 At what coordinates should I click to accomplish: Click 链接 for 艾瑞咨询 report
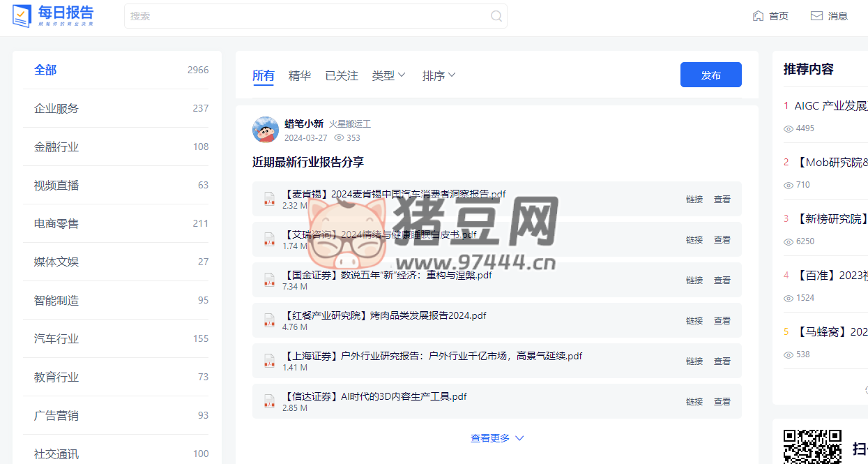coord(694,240)
